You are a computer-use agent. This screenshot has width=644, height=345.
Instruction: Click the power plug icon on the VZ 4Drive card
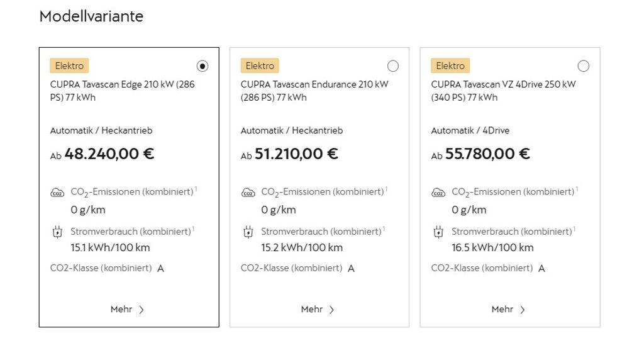click(x=438, y=232)
